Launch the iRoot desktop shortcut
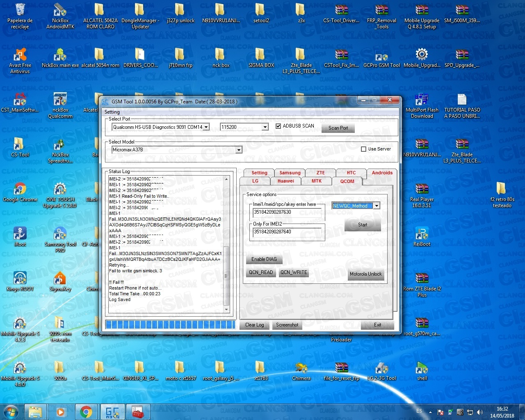The height and width of the screenshot is (420, 525). 20,237
